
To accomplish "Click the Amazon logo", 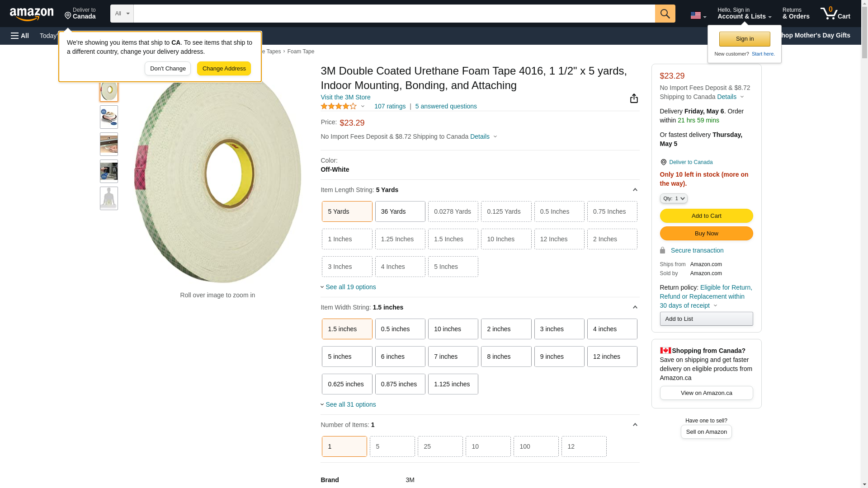I will [32, 14].
